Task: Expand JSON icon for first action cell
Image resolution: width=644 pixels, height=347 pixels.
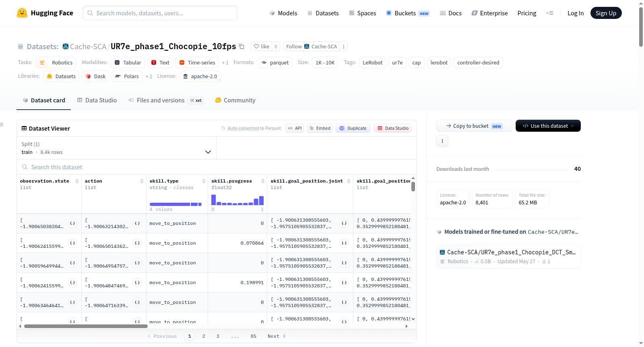Action: pyautogui.click(x=137, y=223)
